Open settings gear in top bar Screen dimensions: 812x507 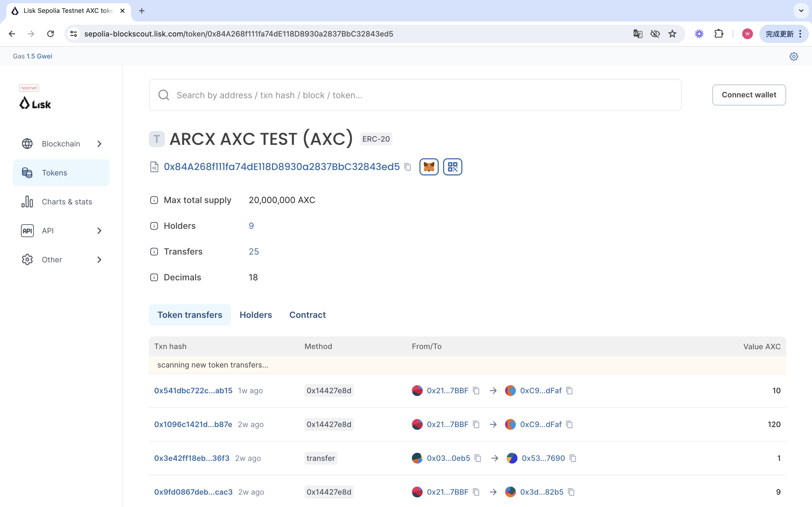click(x=793, y=56)
